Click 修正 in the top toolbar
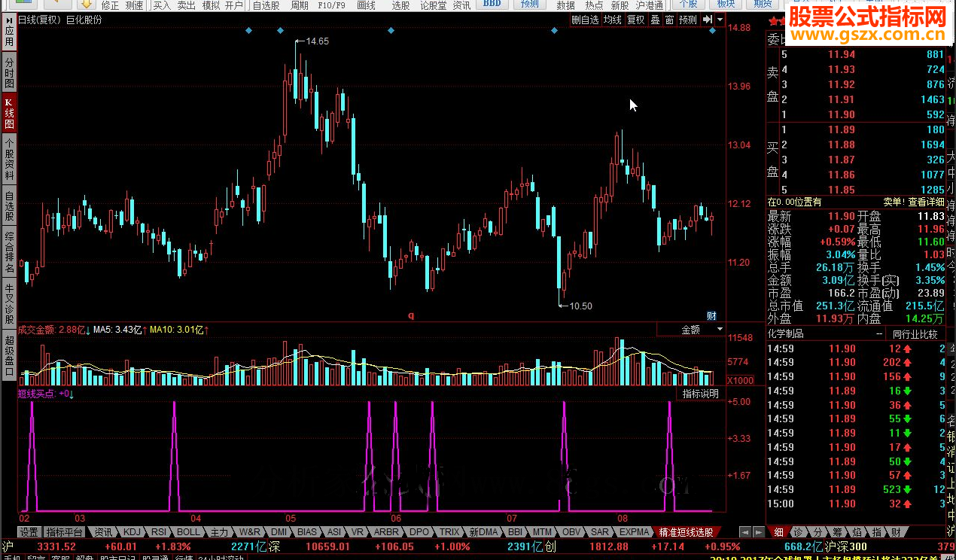This screenshot has width=956, height=560. (110, 5)
